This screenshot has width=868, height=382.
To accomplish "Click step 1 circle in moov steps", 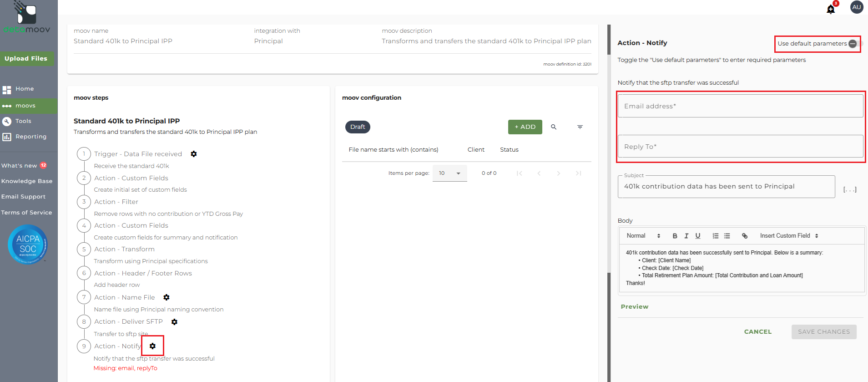I will tap(84, 154).
